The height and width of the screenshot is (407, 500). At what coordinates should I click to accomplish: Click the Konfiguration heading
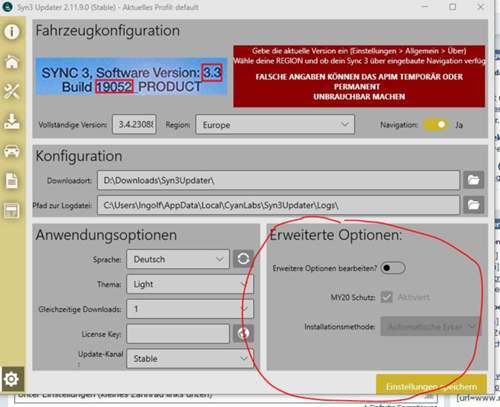[79, 156]
